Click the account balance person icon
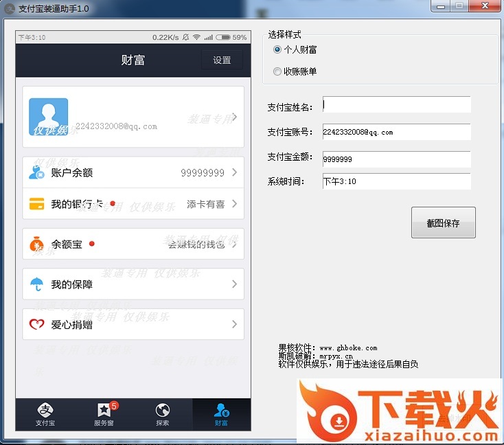 (x=36, y=172)
